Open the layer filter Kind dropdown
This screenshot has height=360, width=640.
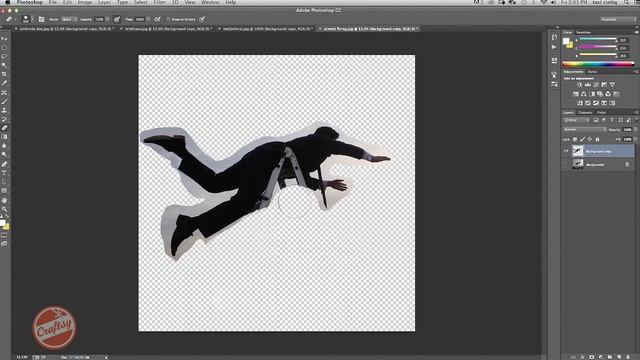pos(577,120)
